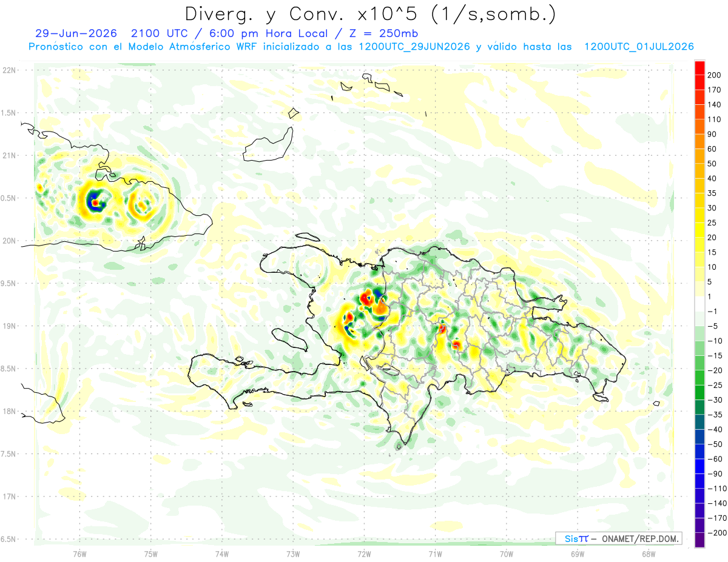Viewport: 728px width, 562px height.
Task: Click the color bar label '-5'
Action: 712,326
